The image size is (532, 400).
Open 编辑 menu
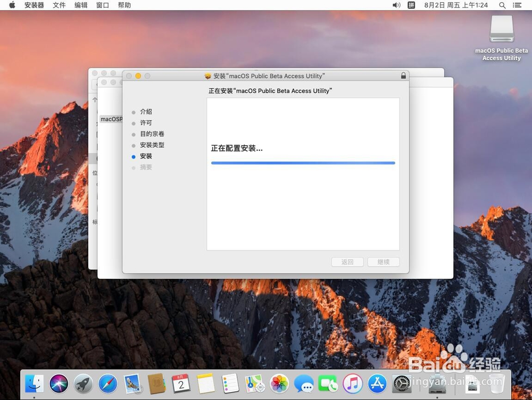pyautogui.click(x=81, y=5)
